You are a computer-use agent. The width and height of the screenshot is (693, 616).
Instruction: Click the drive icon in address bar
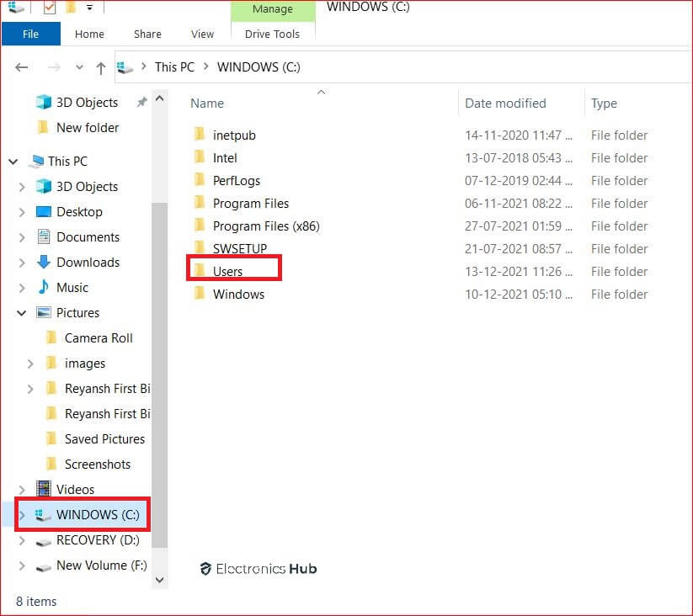coord(125,67)
